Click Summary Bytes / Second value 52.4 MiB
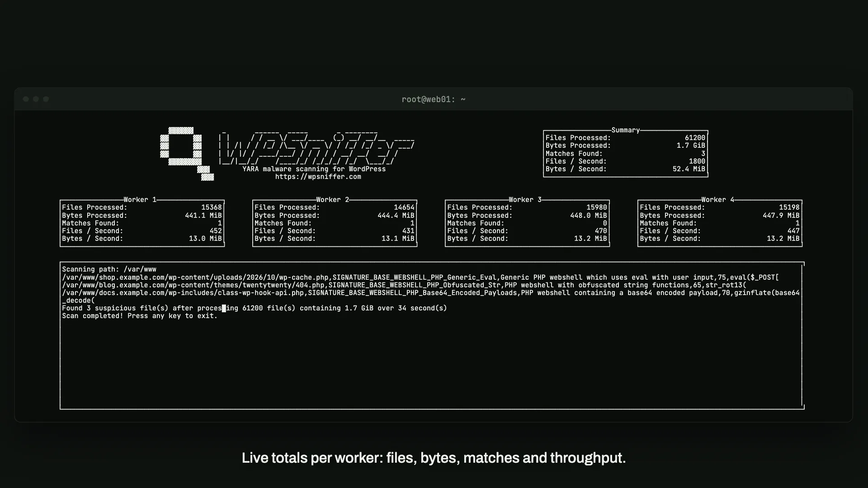Viewport: 868px width, 488px height. (x=689, y=169)
